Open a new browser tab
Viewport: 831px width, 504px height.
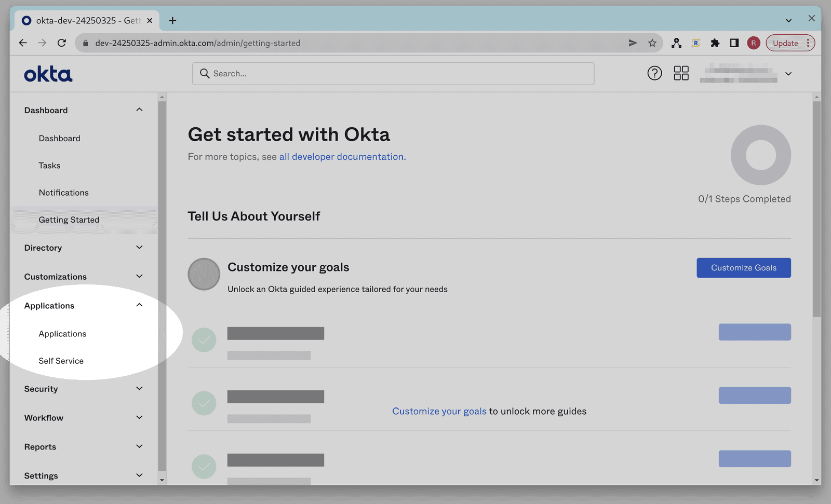click(172, 20)
